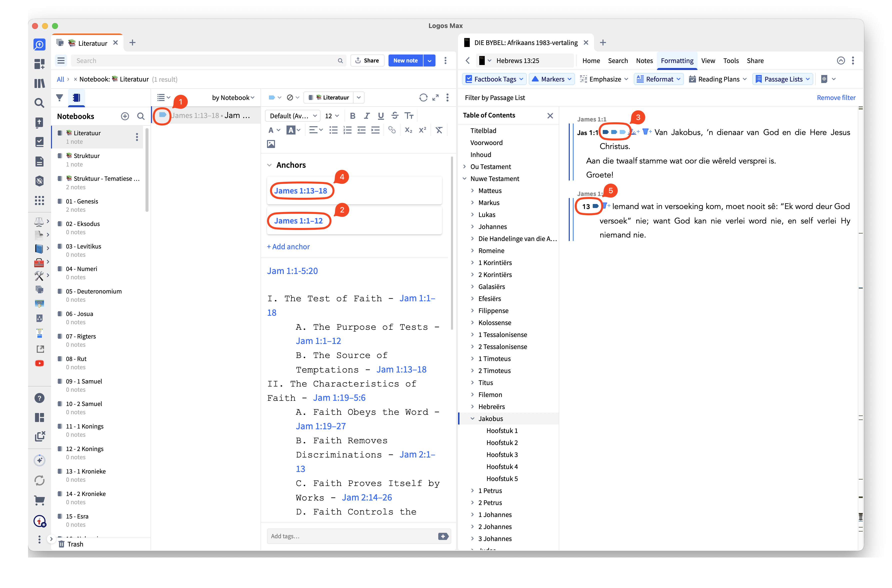Open the James 1:13–18 anchor link
Viewport: 892px width, 588px height.
300,191
